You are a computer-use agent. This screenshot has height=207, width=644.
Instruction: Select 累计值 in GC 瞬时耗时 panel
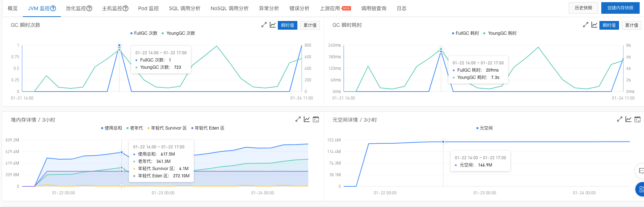tap(632, 25)
